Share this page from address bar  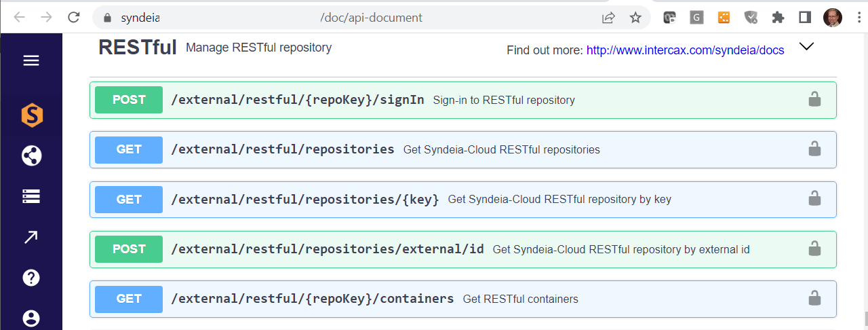point(608,18)
